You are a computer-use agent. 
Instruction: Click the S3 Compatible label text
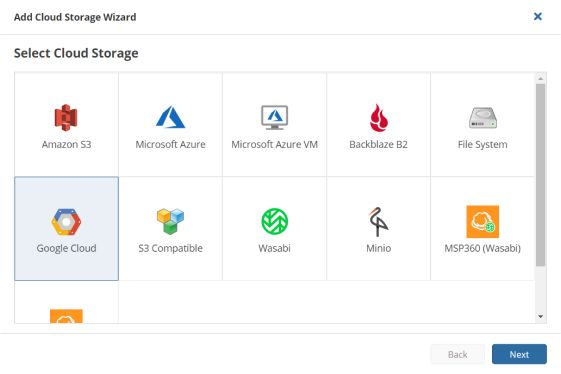[170, 248]
